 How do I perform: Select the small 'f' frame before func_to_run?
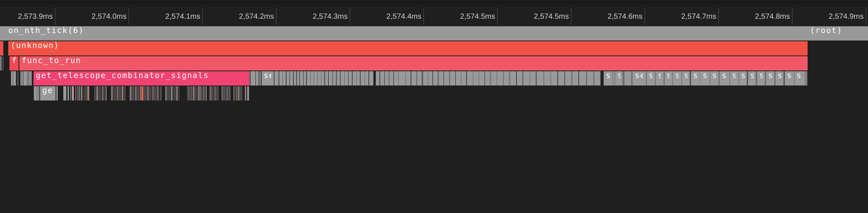click(x=14, y=63)
